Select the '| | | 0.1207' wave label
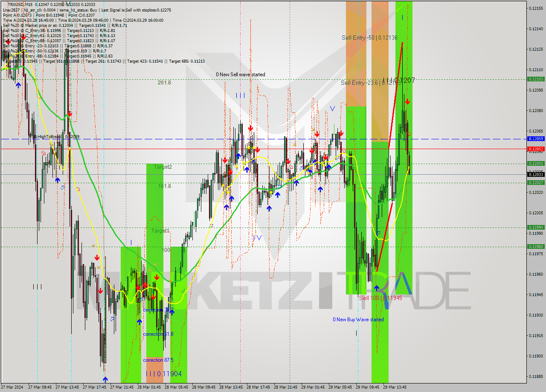This screenshot has height=392, width=546. (x=399, y=80)
